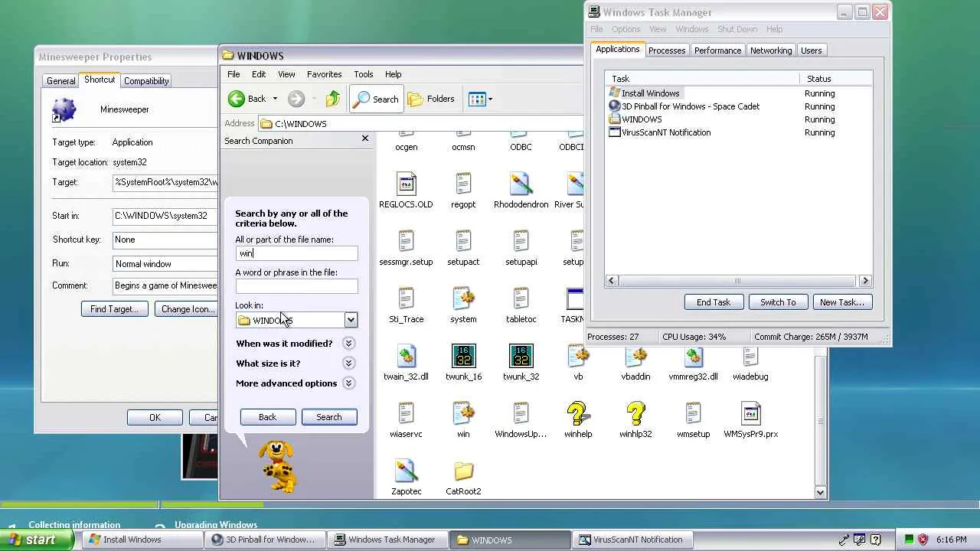Screen dimensions: 980x551
Task: Click New Task... button in Task Manager
Action: (x=841, y=302)
